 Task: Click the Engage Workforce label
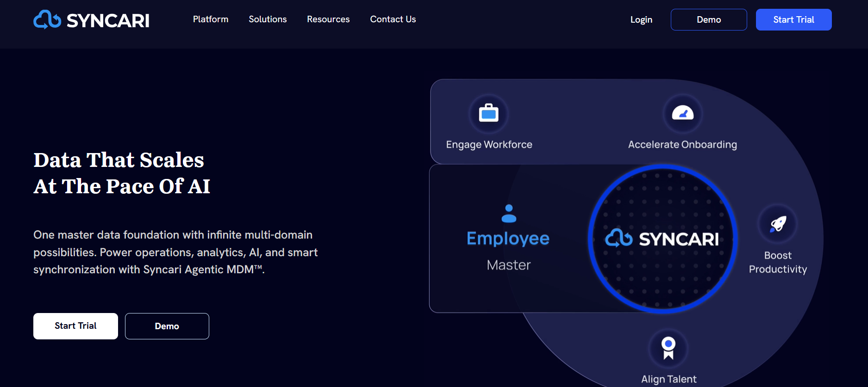489,145
